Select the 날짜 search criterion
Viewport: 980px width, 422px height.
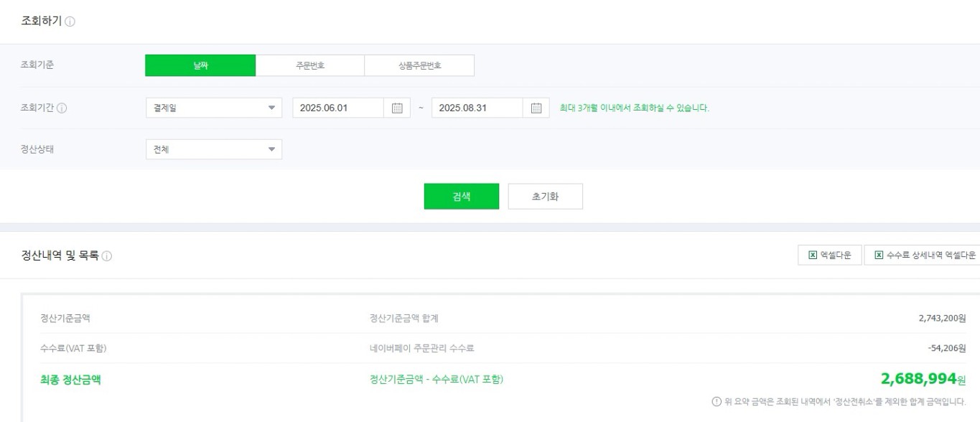pos(200,65)
